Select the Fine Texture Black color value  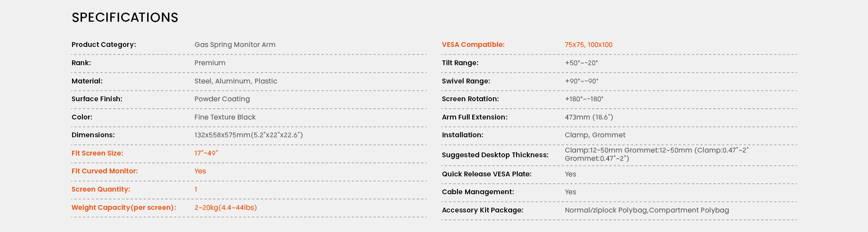pos(225,117)
